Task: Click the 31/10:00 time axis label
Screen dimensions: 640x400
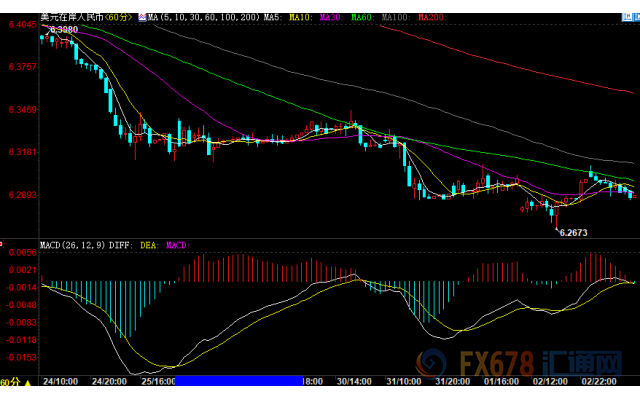Action: 404,382
